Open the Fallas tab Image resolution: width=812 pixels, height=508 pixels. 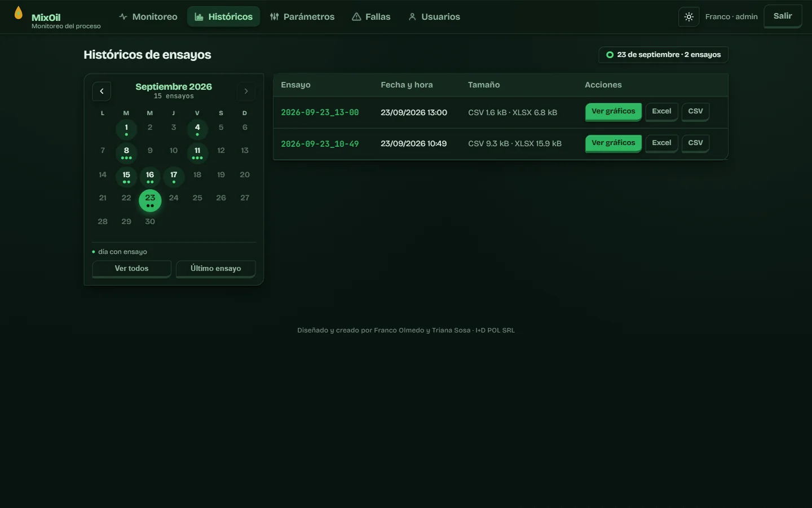(371, 17)
